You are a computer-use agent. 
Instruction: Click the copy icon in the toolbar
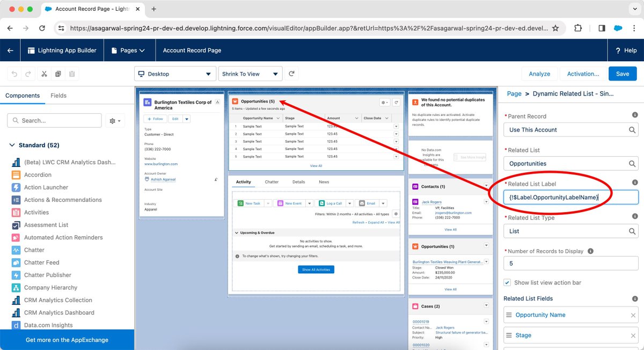pyautogui.click(x=58, y=74)
